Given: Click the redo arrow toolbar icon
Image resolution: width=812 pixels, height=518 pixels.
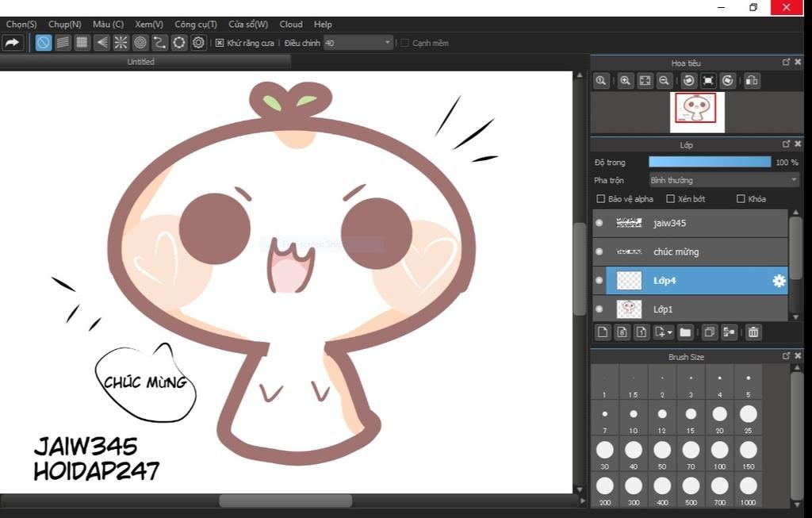Looking at the screenshot, I should 13,43.
